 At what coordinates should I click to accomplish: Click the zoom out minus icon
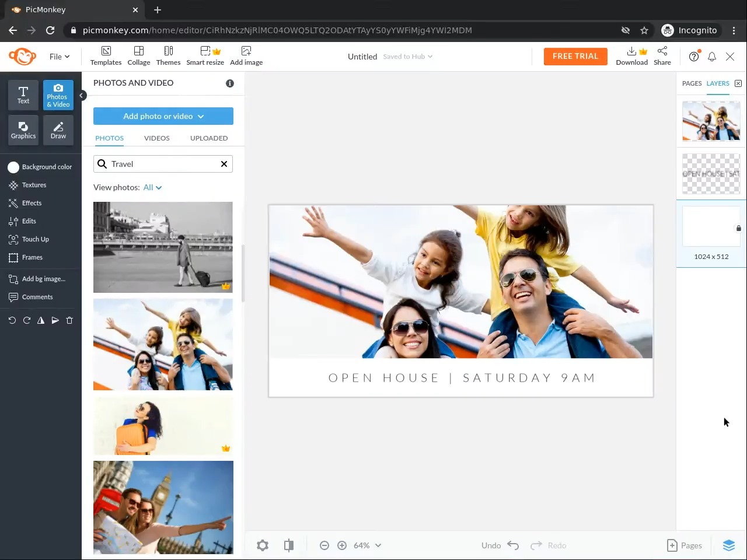click(x=324, y=545)
